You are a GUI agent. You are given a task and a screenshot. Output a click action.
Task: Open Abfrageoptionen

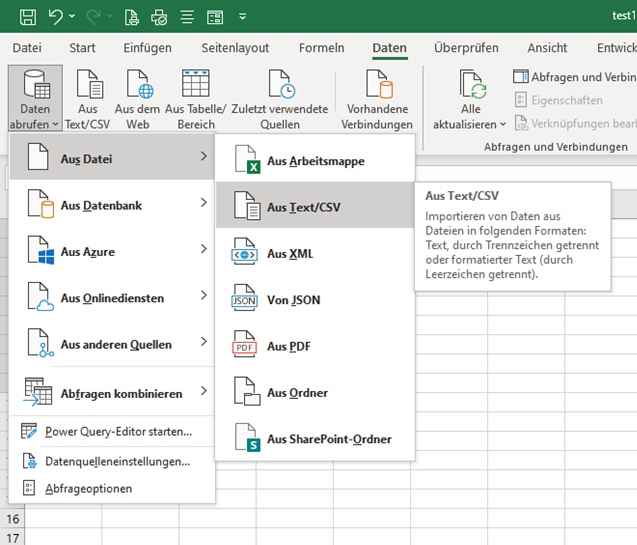112,488
